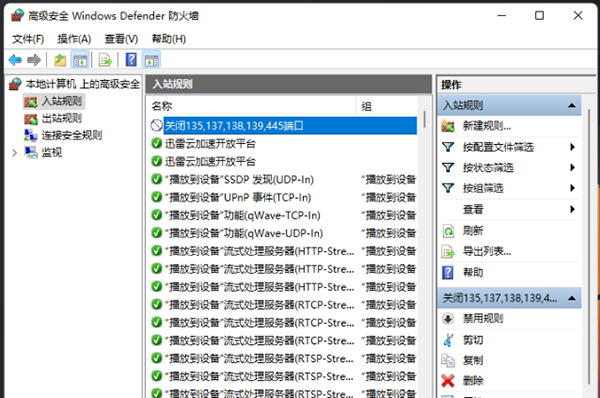Click green check icon of qWave-UDP-In rule
The image size is (600, 398).
tap(157, 233)
